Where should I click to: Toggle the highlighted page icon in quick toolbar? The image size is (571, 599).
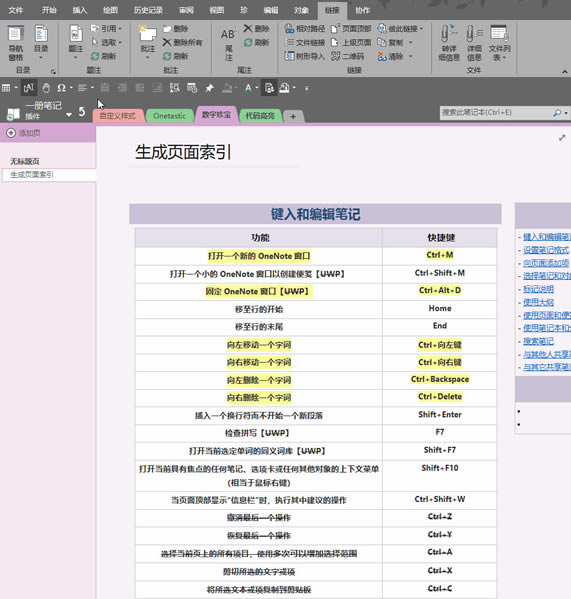tap(269, 88)
